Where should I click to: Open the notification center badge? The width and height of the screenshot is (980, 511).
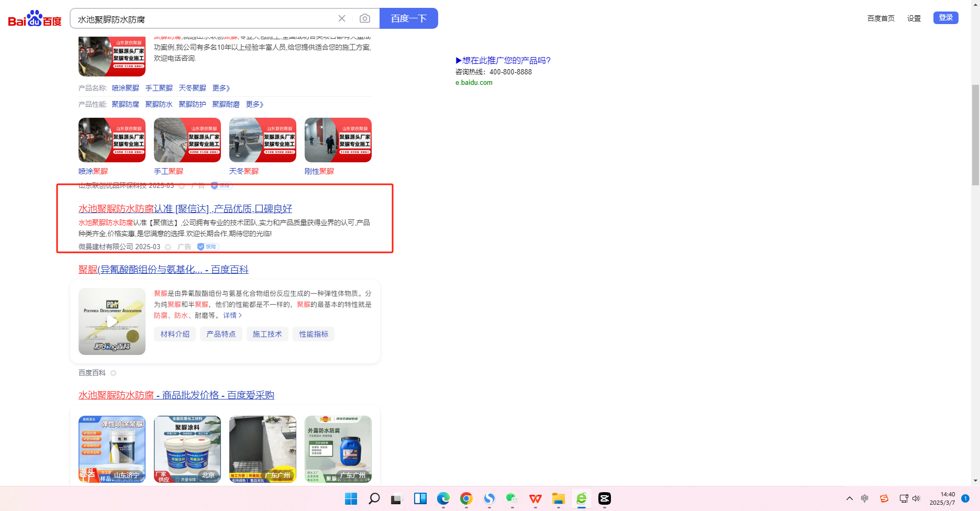pyautogui.click(x=965, y=498)
